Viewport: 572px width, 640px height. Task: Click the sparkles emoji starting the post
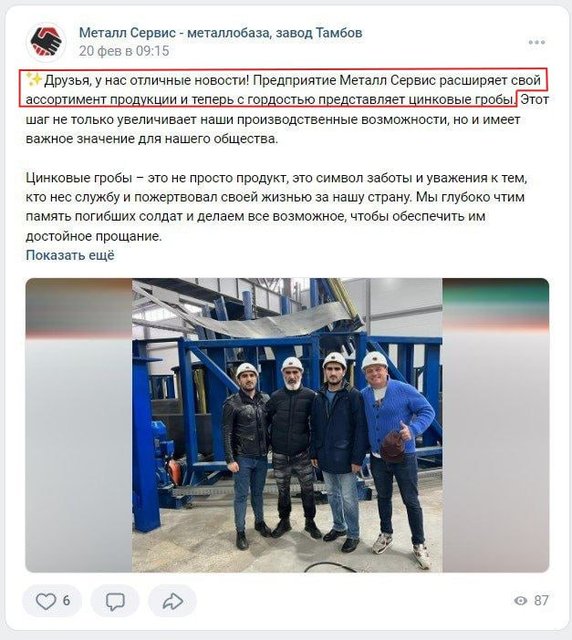34,80
